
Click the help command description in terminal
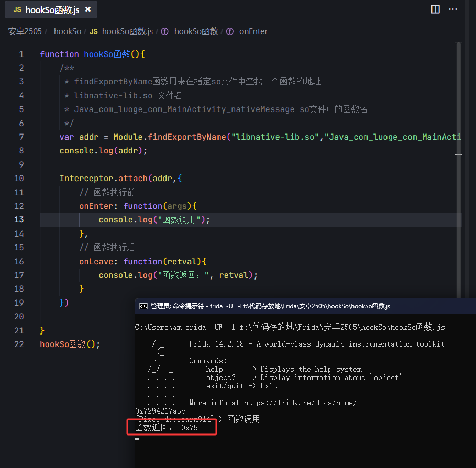(x=311, y=370)
